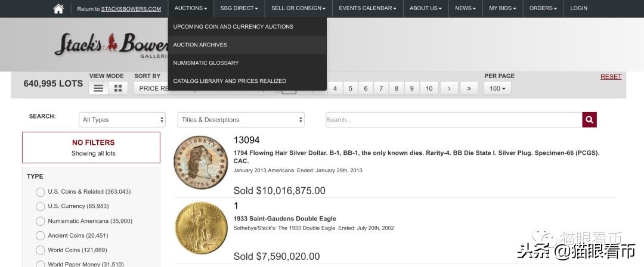Click the RESET link
Image resolution: width=644 pixels, height=267 pixels.
(611, 77)
